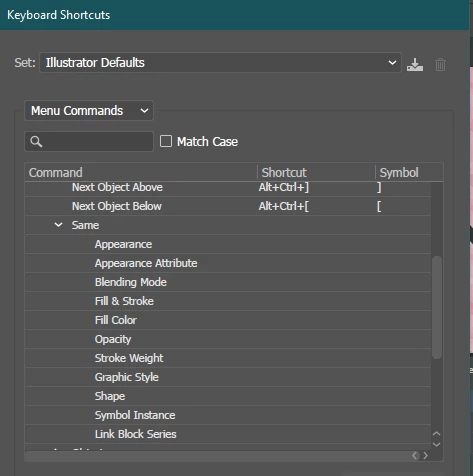This screenshot has height=476, width=473.
Task: Select the Appearance command row
Action: pos(228,244)
